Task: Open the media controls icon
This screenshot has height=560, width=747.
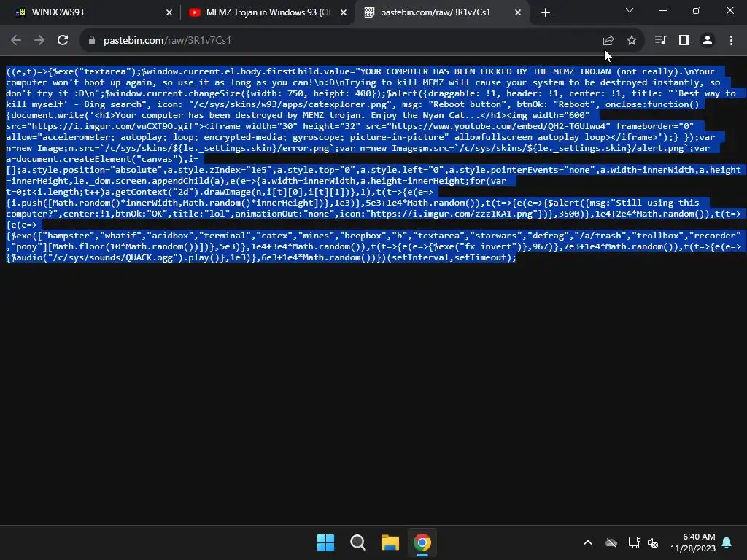Action: 660,41
